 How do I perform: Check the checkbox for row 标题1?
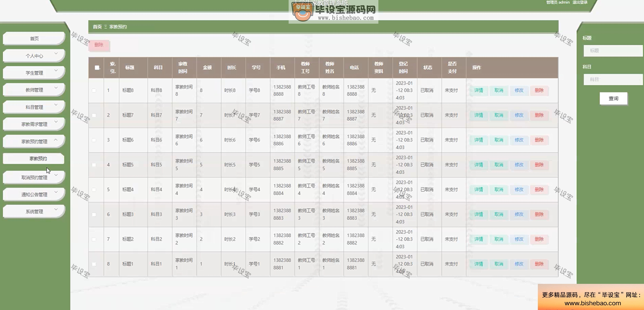(94, 264)
